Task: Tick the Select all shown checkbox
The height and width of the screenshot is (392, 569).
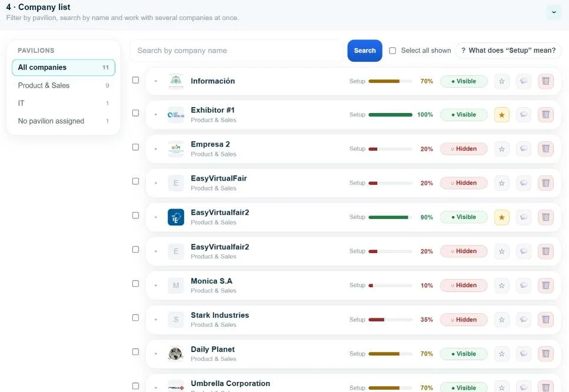Action: [x=392, y=51]
